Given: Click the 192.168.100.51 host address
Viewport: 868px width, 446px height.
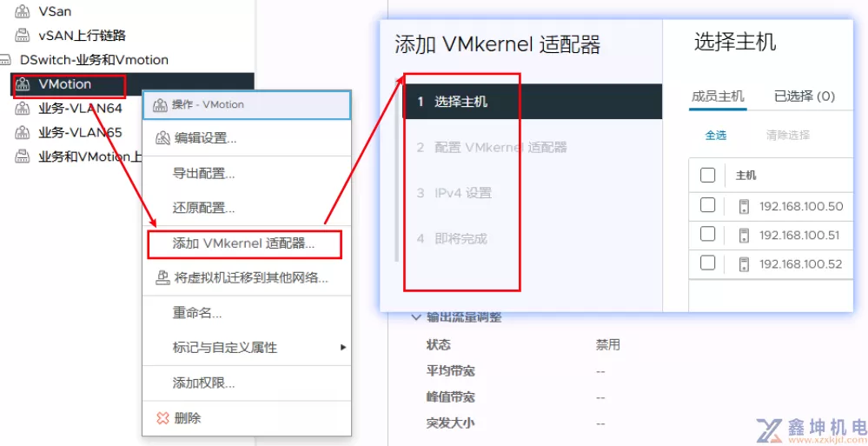Looking at the screenshot, I should [799, 236].
